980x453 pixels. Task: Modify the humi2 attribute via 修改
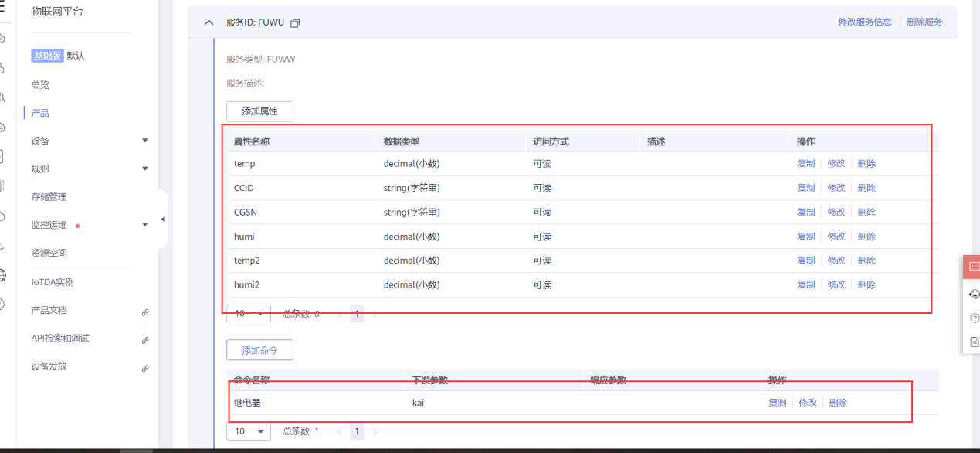pos(836,284)
